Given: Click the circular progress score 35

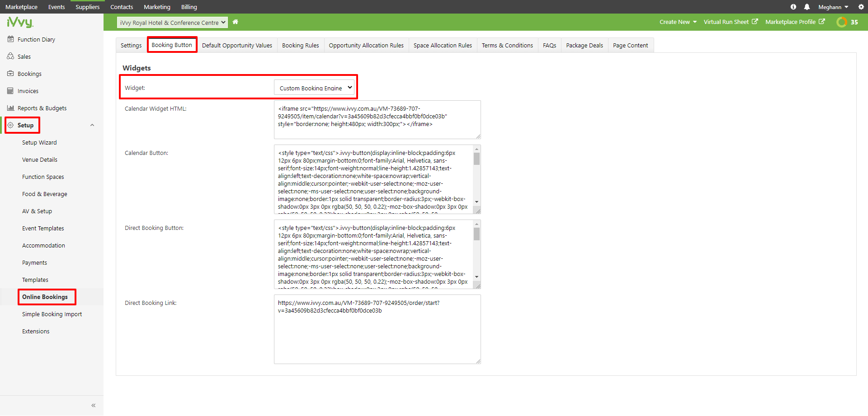Looking at the screenshot, I should [x=847, y=22].
